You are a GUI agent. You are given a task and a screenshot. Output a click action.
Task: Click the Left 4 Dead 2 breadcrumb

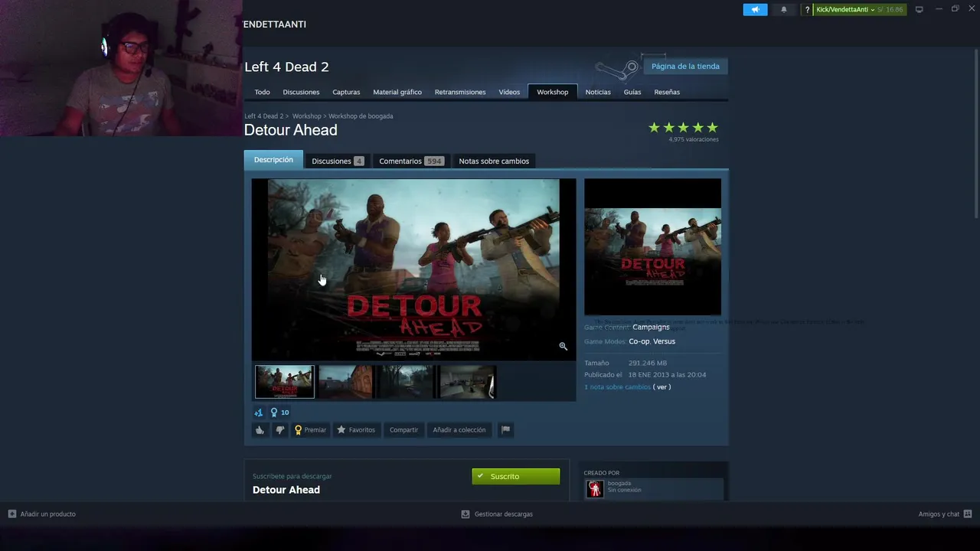(x=264, y=116)
